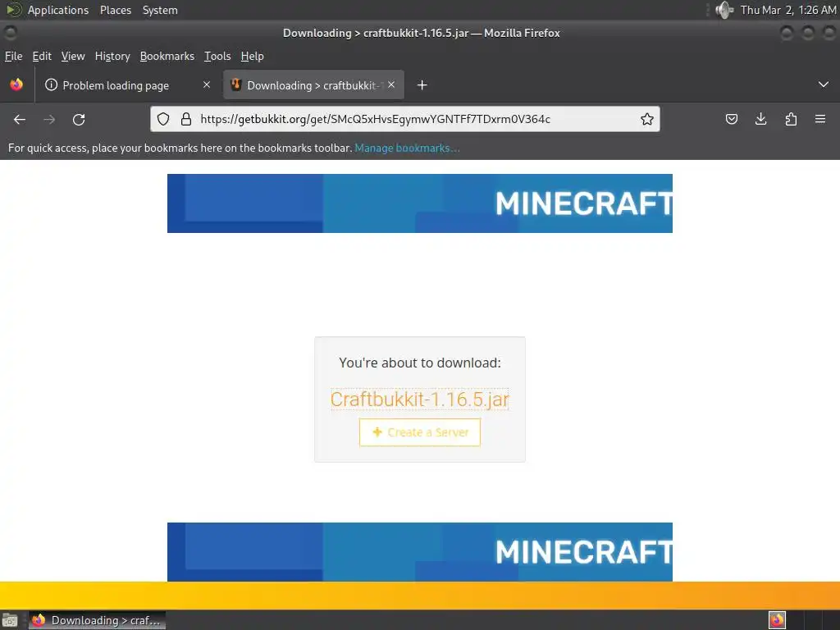Click the bottom Minecraft banner ad

tap(420, 552)
